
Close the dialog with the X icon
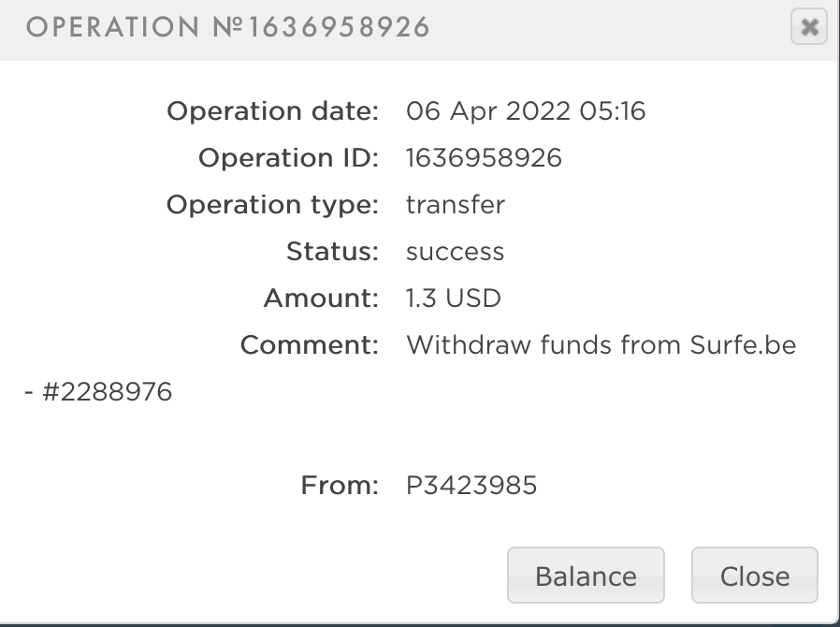[809, 27]
